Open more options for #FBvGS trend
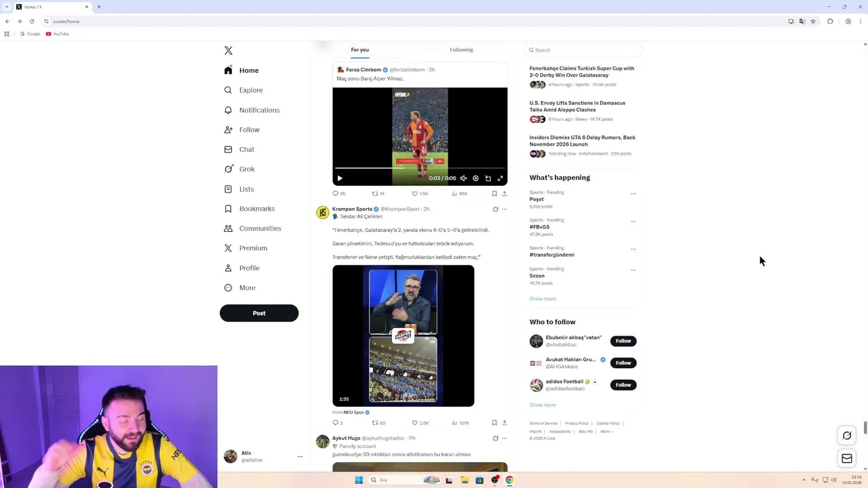The height and width of the screenshot is (488, 868). pos(633,221)
